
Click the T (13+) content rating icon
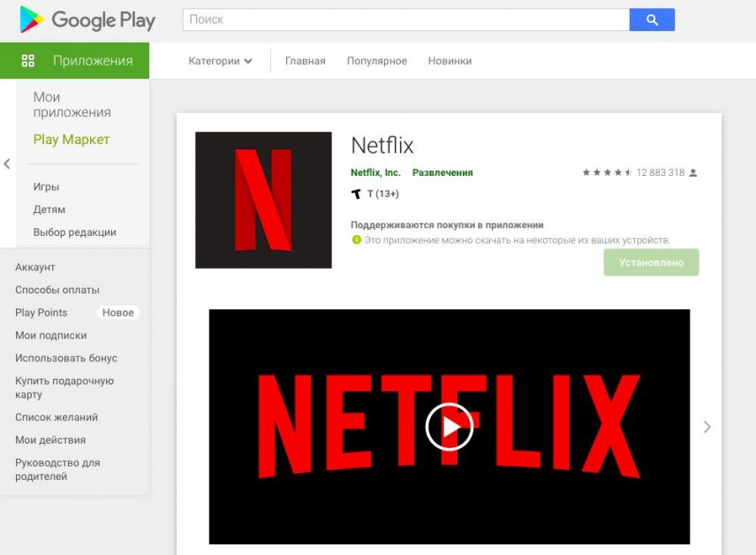(356, 194)
